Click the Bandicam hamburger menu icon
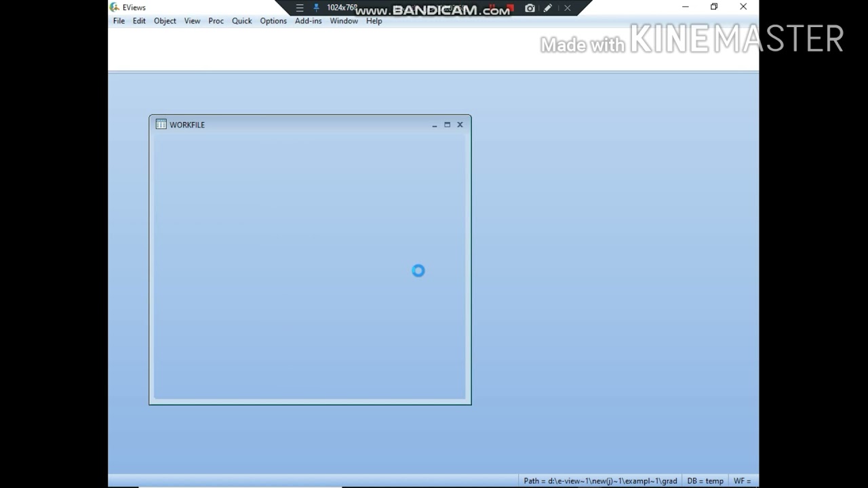Screen dimensions: 868x488 tap(300, 8)
